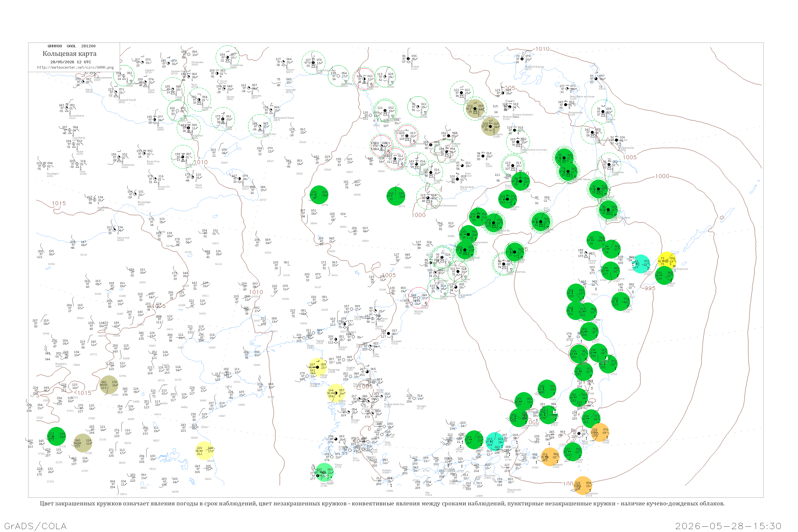Click the pale yellow circle reading "220 106"
The height and width of the screenshot is (532, 798).
click(205, 451)
